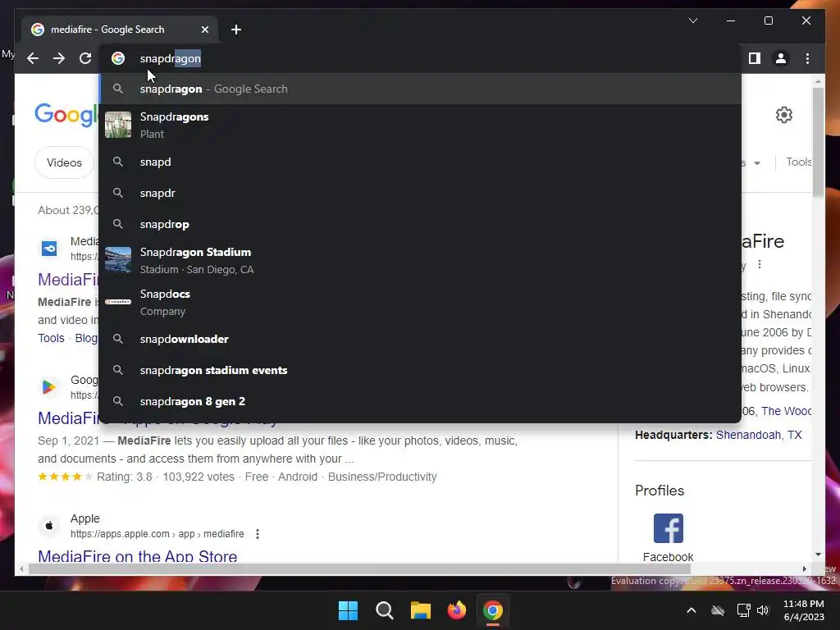Screen dimensions: 840x630
Task: Click the scroll-right arrow on horizontal scrollbar
Action: 804,569
